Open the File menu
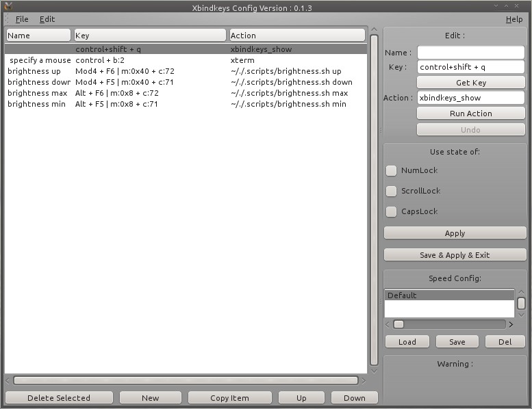This screenshot has height=409, width=532. (x=22, y=19)
